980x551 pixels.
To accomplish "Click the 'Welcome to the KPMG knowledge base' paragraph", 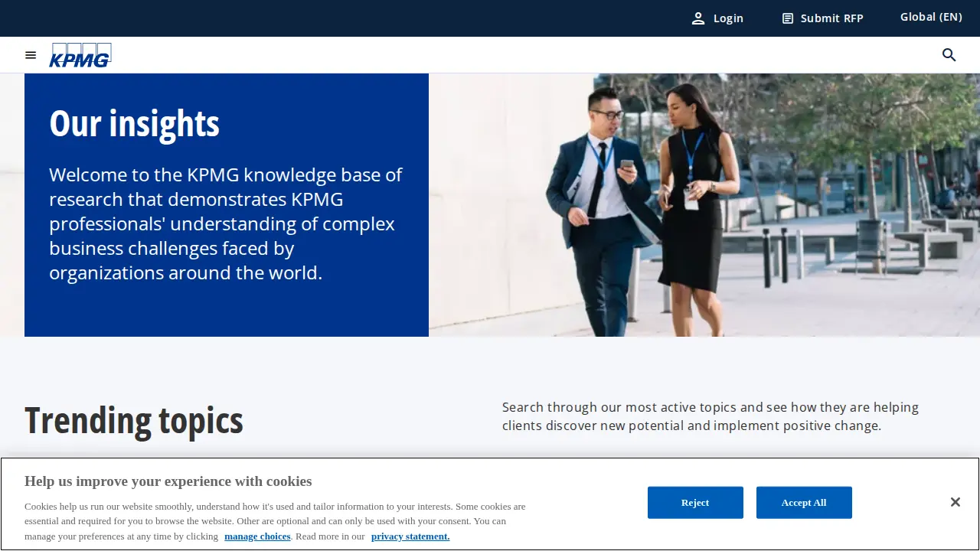I will [x=226, y=223].
